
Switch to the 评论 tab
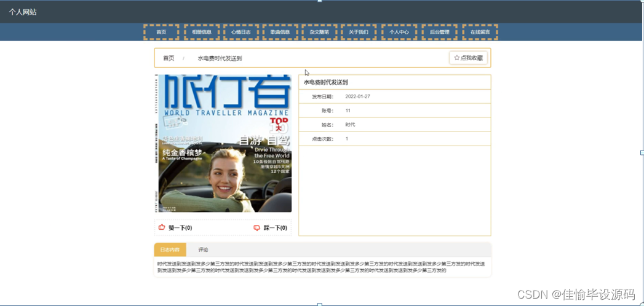tap(204, 249)
